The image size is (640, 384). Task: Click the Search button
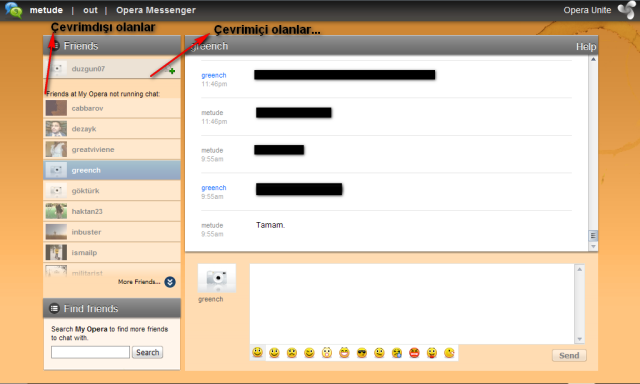pyautogui.click(x=147, y=352)
